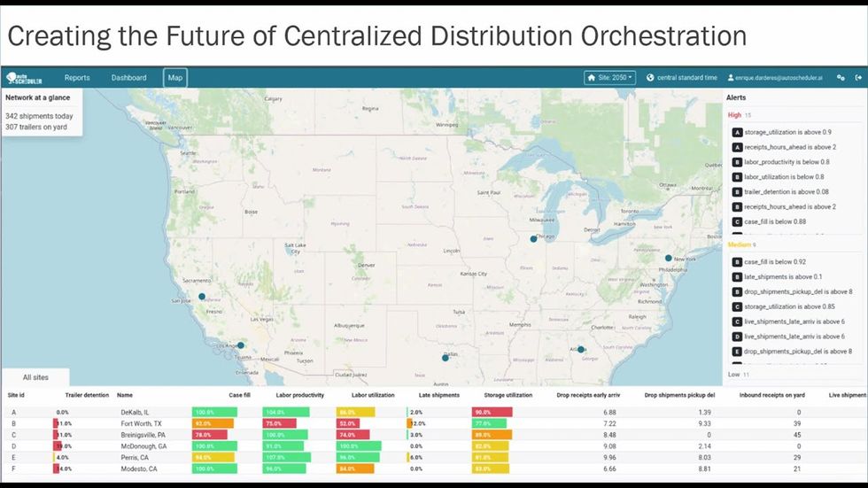This screenshot has height=488, width=868.
Task: Select the Breinigsville, PA row name
Action: point(143,435)
